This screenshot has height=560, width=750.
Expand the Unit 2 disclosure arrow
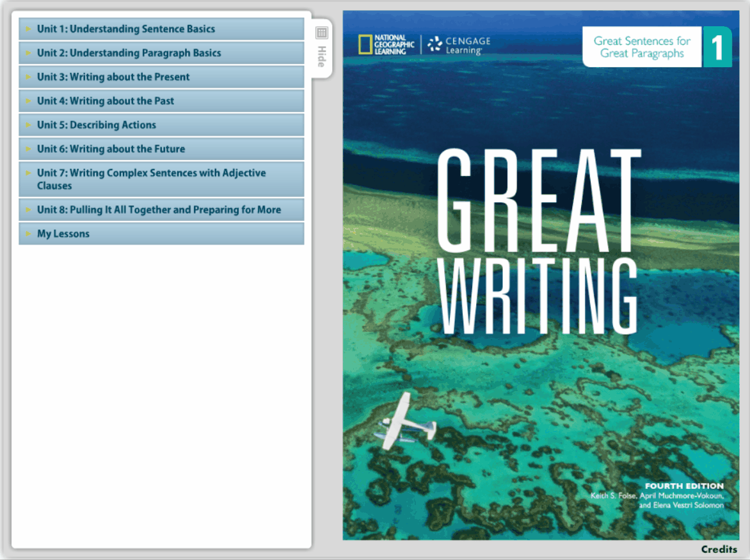coord(28,53)
